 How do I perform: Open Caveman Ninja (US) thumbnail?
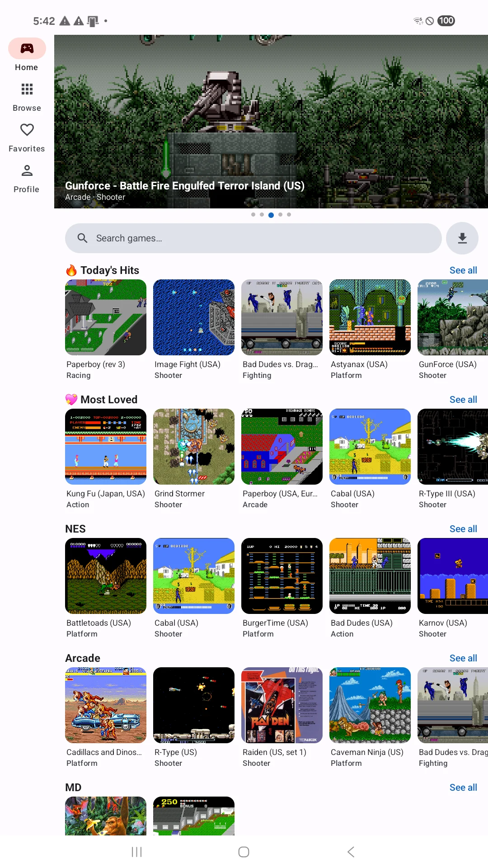[370, 705]
